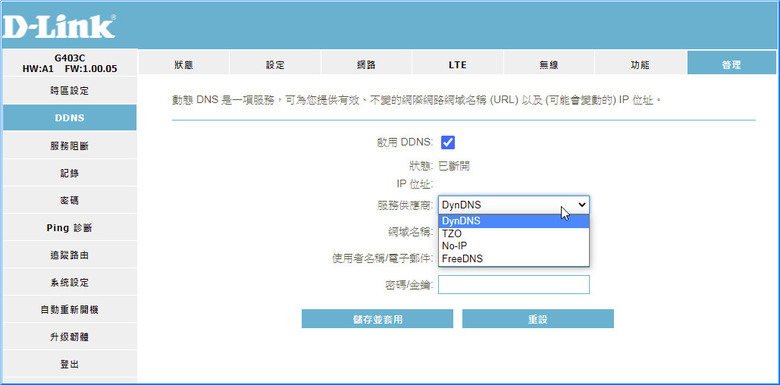Click the 已斷開 status text
Screen dimensions: 780x385
point(454,166)
